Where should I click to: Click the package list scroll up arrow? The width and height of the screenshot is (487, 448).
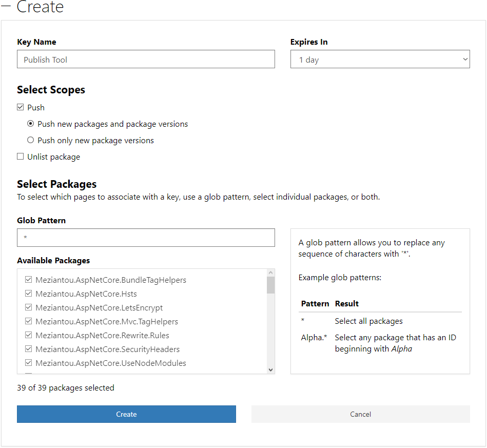(270, 273)
